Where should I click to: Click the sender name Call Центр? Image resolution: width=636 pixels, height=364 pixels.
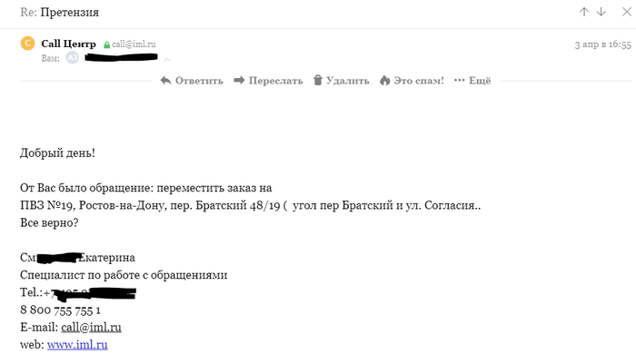(x=69, y=44)
